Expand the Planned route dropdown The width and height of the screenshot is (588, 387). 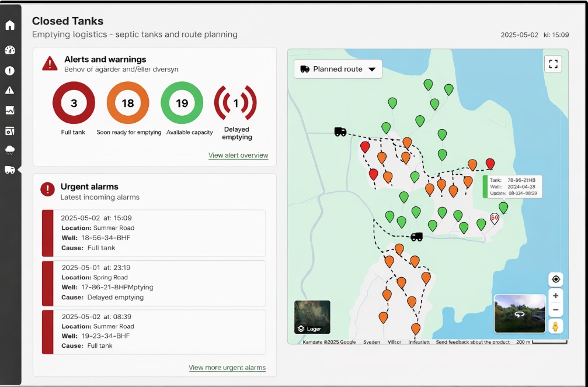coord(338,69)
